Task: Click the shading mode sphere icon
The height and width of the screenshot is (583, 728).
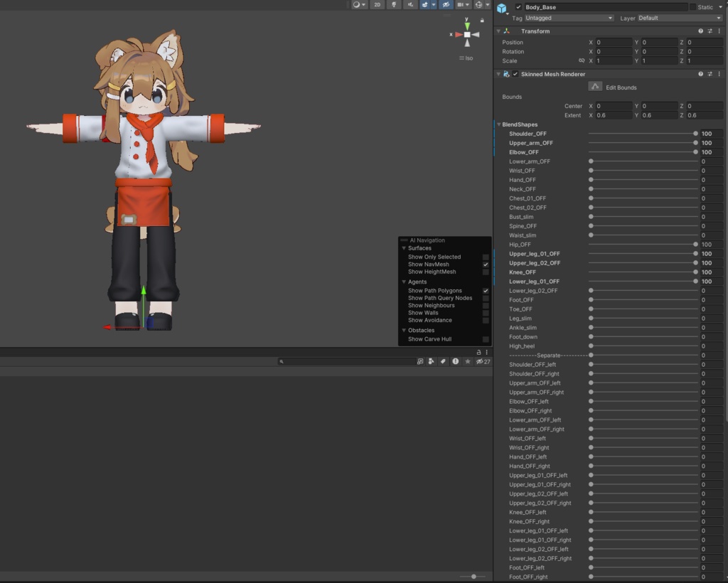Action: [356, 5]
